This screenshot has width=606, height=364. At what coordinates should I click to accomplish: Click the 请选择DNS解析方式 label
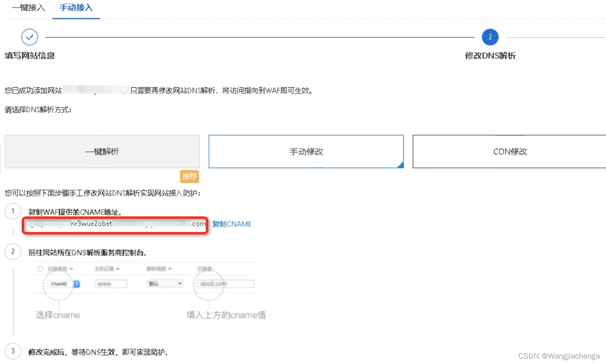tap(38, 110)
